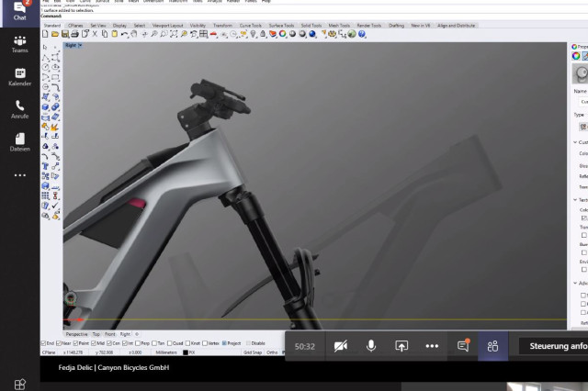
Task: Open meeting chat in the call bar
Action: tap(463, 346)
